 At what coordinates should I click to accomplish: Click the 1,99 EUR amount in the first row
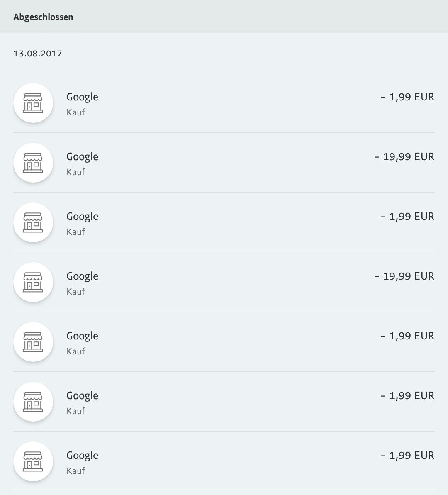pos(407,97)
